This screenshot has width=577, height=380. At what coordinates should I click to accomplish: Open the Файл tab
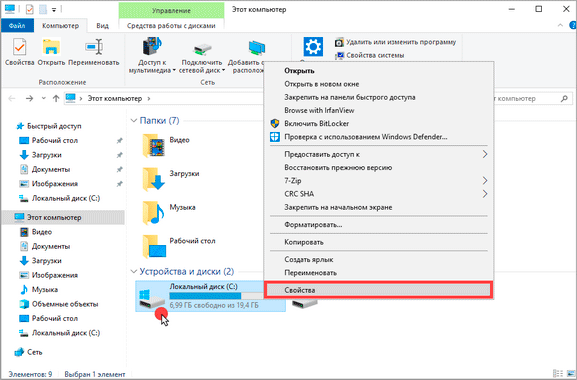(x=17, y=26)
